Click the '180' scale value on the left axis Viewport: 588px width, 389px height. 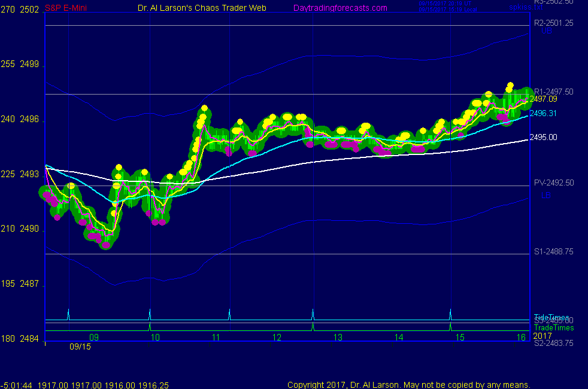[8, 339]
